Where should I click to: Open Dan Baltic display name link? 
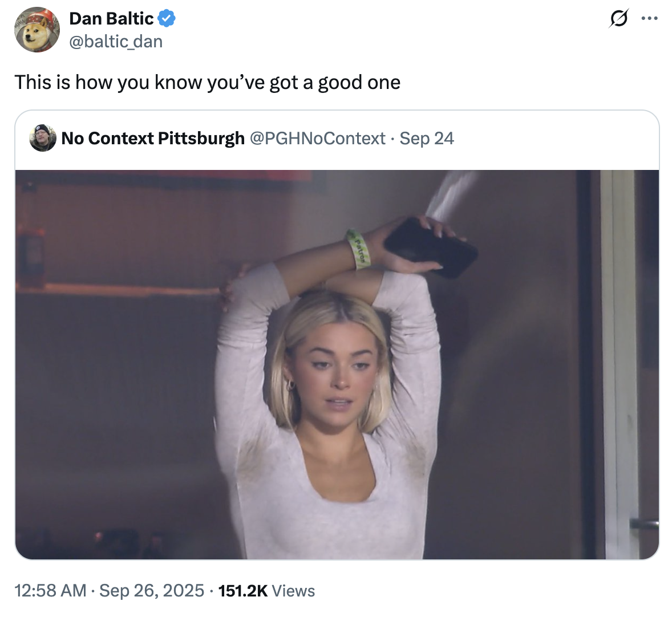[x=111, y=19]
